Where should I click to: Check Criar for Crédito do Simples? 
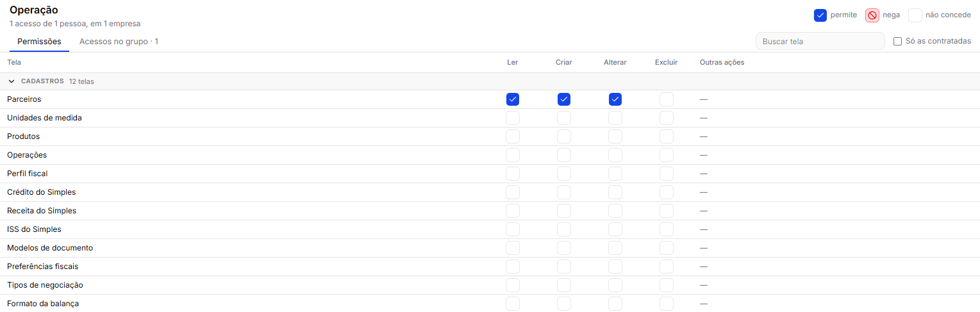[564, 192]
